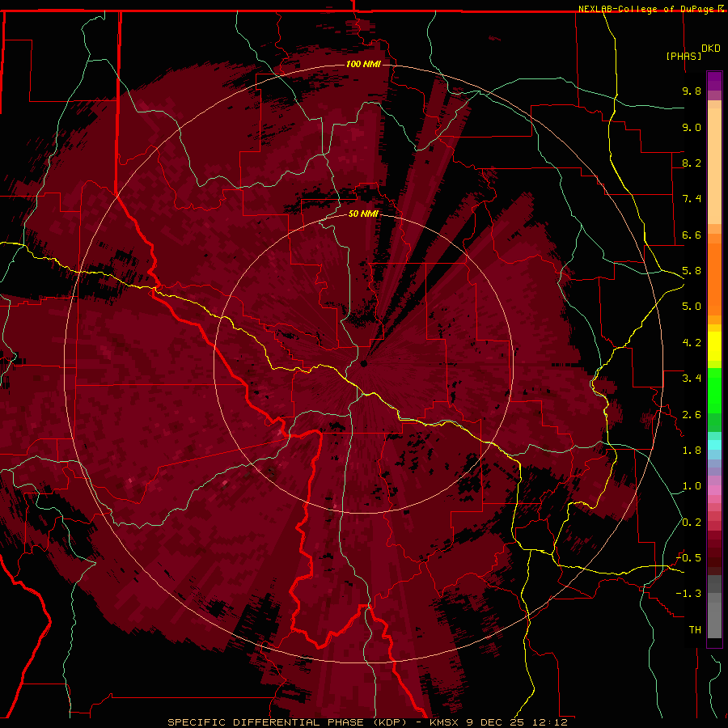Click the -1.3 scale value
728x728 pixels.
(688, 594)
